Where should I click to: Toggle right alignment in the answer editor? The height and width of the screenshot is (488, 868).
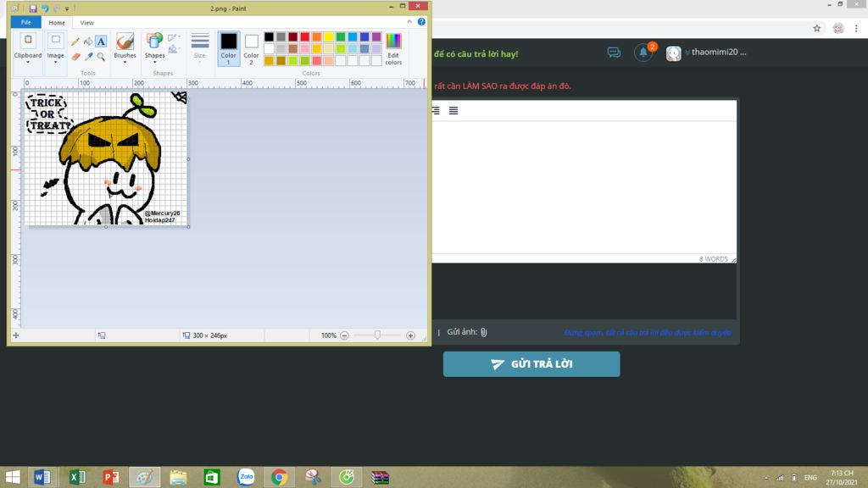click(x=437, y=111)
